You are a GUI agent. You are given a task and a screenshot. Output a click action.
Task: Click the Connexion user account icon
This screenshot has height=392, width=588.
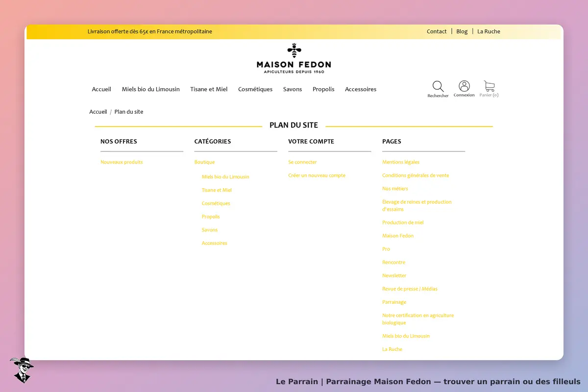pyautogui.click(x=464, y=86)
